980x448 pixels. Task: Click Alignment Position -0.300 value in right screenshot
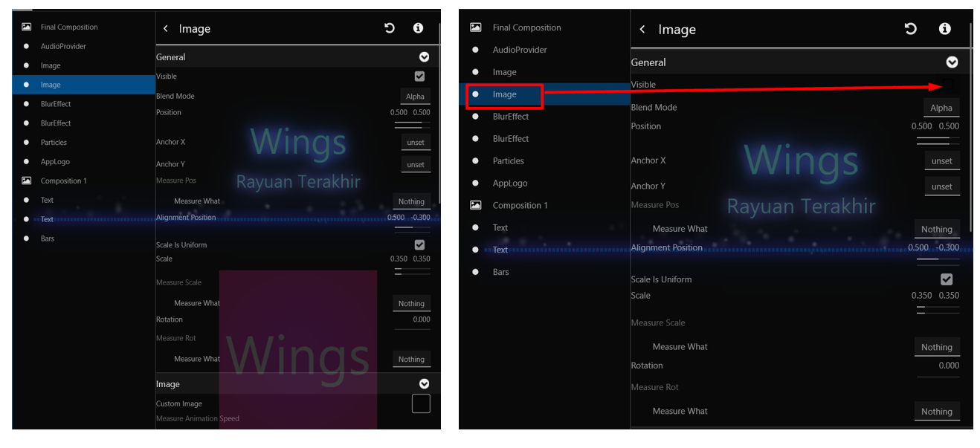pyautogui.click(x=948, y=247)
